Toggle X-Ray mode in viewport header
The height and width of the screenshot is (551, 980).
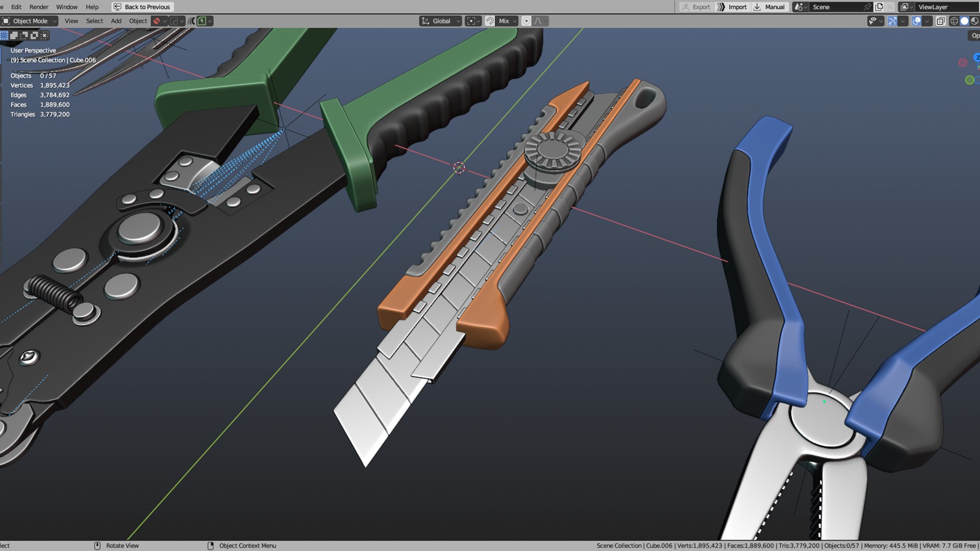click(x=941, y=21)
